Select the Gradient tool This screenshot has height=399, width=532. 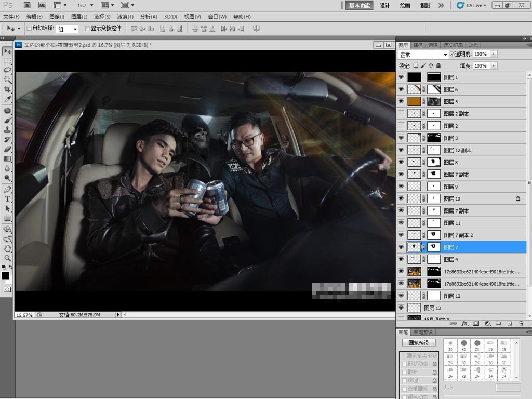point(7,158)
